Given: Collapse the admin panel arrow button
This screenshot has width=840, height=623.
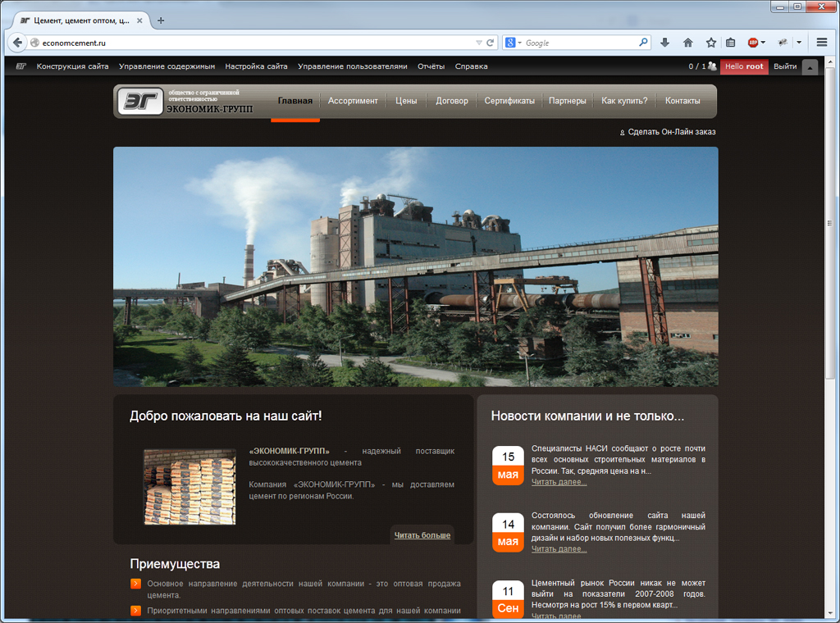Looking at the screenshot, I should point(810,67).
